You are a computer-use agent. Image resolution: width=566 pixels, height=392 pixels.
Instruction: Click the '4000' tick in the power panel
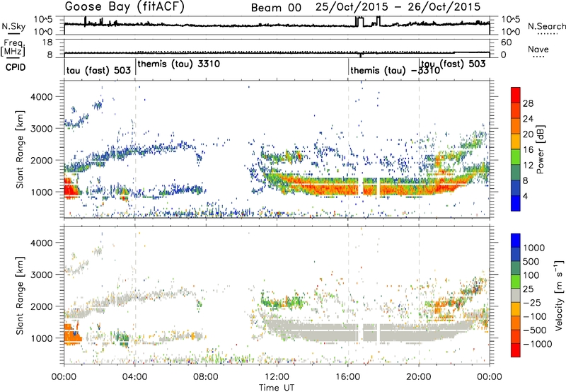tap(41, 97)
